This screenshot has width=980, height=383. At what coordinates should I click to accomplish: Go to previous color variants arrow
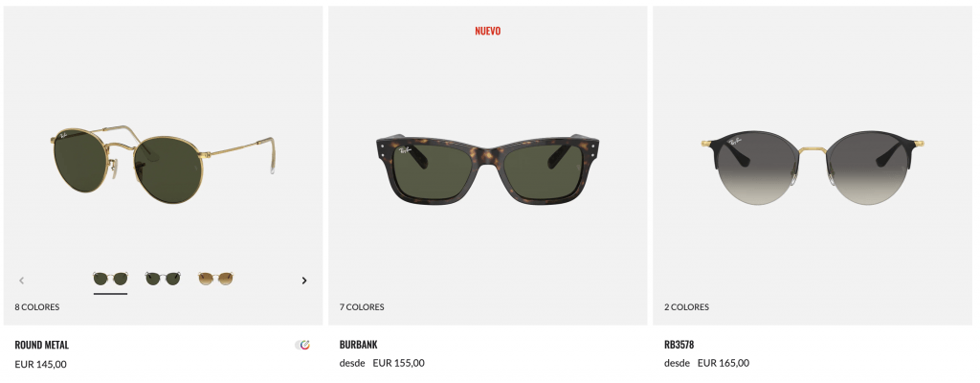pos(21,281)
